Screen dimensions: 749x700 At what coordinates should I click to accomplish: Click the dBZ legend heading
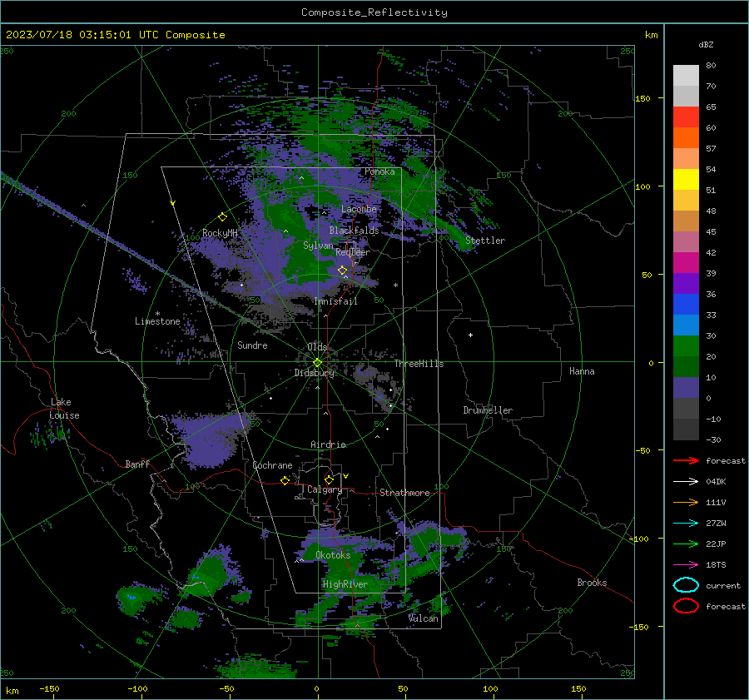point(706,44)
